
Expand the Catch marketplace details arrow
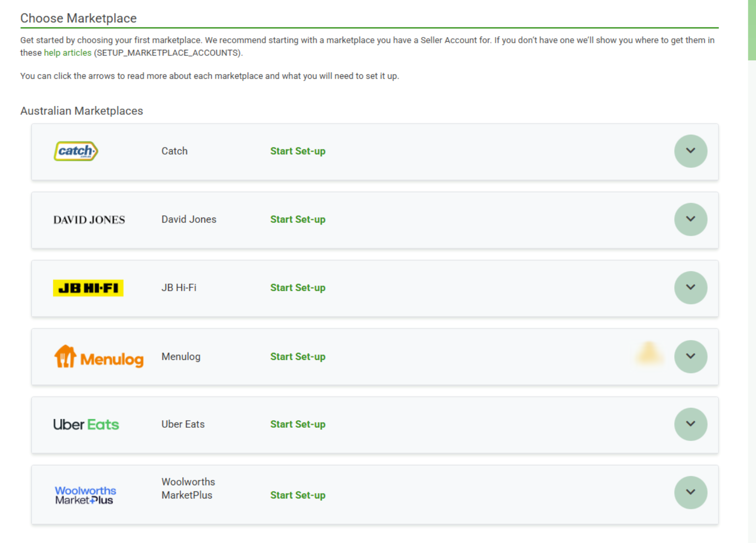click(x=691, y=151)
